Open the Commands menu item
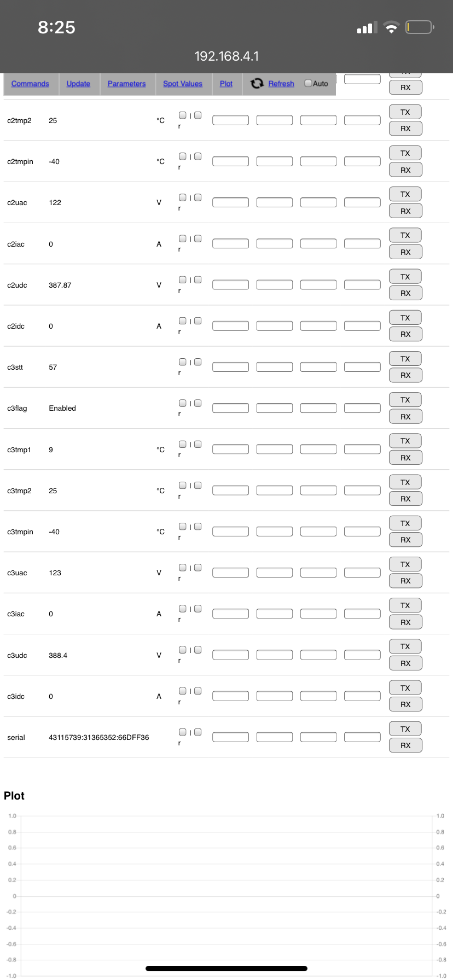This screenshot has width=453, height=980. [x=30, y=84]
